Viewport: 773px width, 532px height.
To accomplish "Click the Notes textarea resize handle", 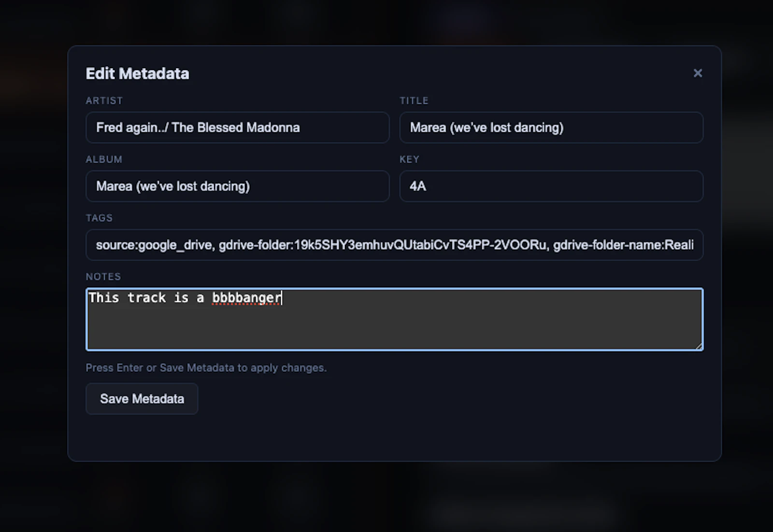I will [x=699, y=346].
